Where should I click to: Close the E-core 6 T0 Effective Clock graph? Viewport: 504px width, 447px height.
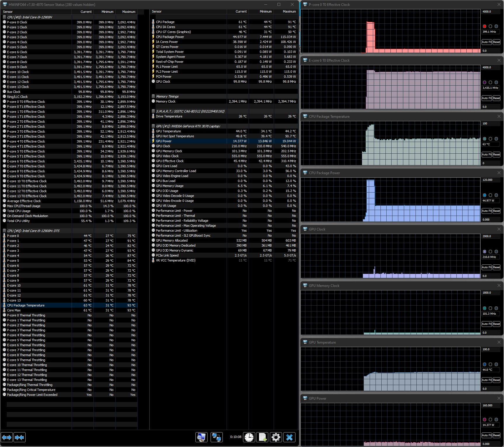(x=499, y=60)
